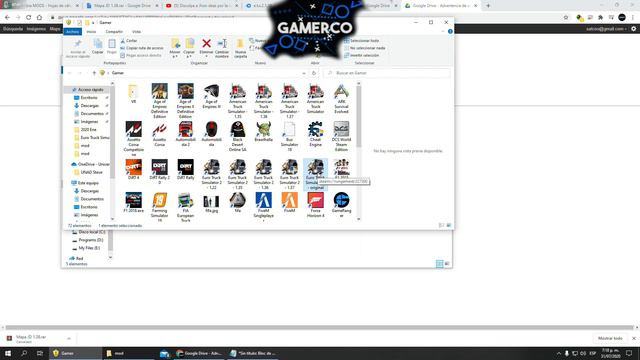The width and height of the screenshot is (640, 360).
Task: Select the DiRT 4 shortcut
Action: 133,170
